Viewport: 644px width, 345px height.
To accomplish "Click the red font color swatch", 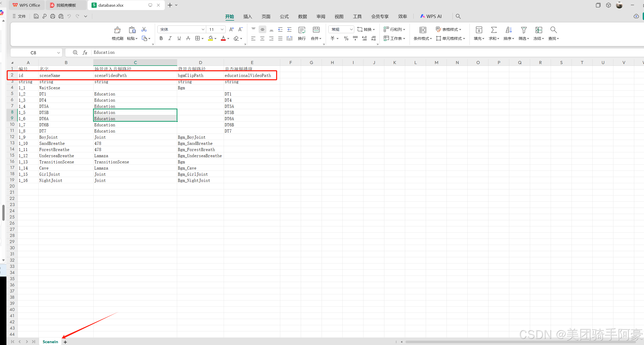I will click(x=223, y=38).
